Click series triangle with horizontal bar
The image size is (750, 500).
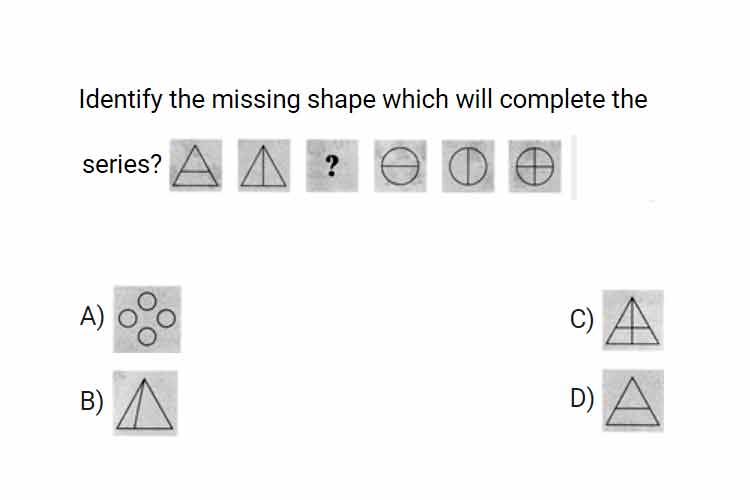(196, 166)
